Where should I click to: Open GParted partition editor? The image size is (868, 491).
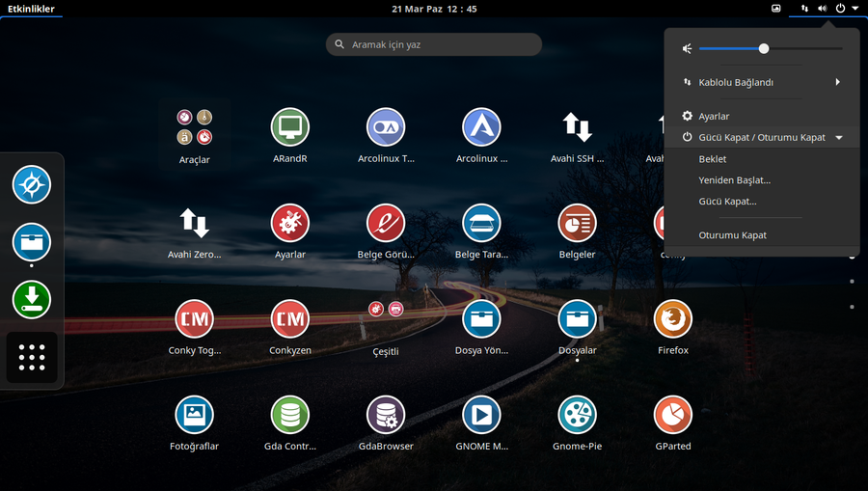click(x=672, y=415)
